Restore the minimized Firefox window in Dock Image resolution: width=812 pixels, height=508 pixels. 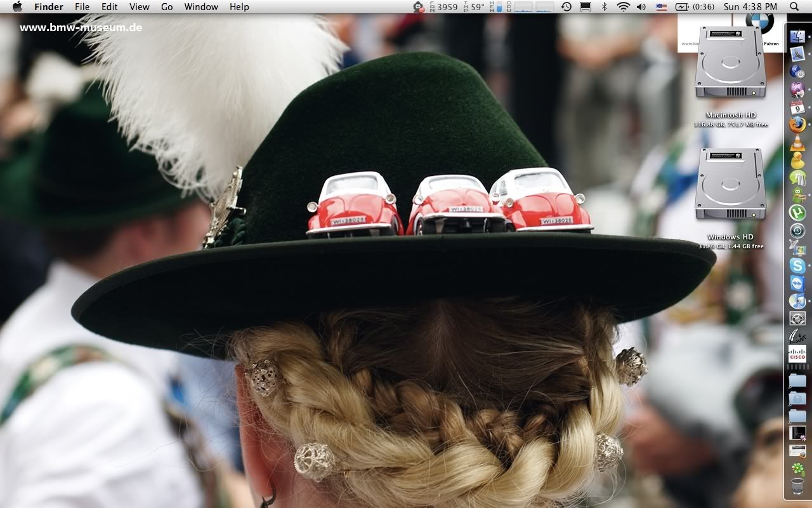[x=797, y=451]
